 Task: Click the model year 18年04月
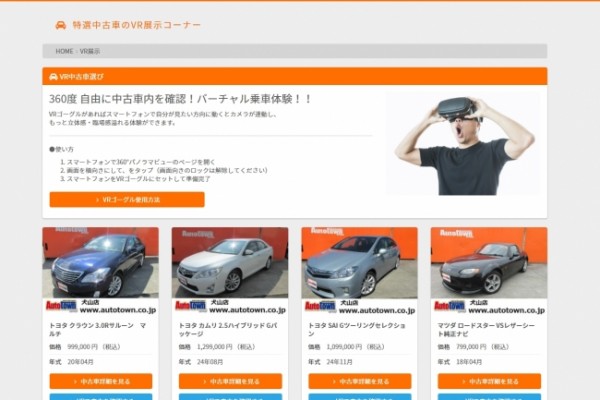[469, 362]
